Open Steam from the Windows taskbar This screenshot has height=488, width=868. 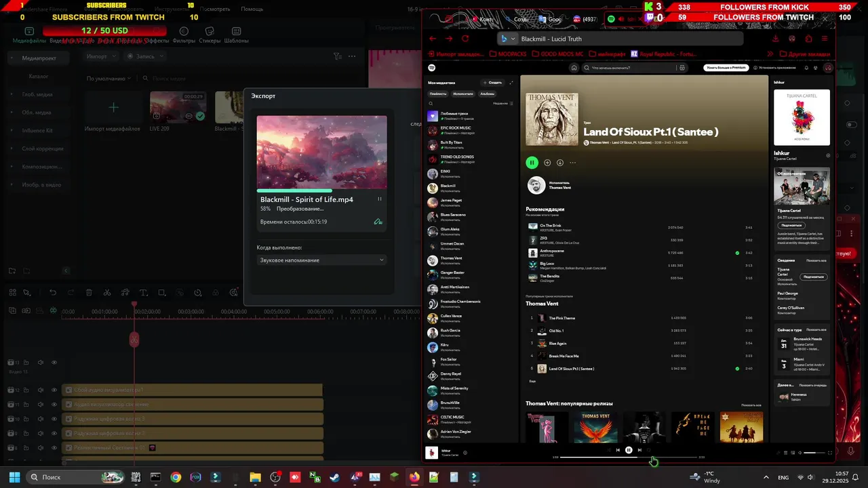(335, 477)
